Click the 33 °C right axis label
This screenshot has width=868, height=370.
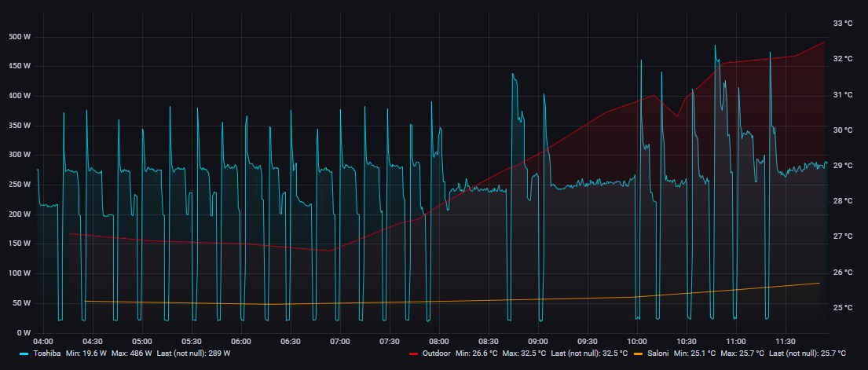point(842,24)
